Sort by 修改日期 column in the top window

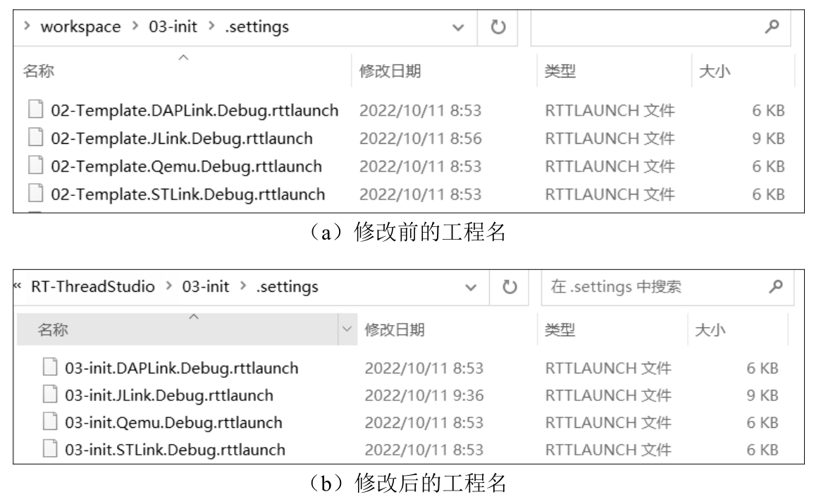tap(390, 70)
